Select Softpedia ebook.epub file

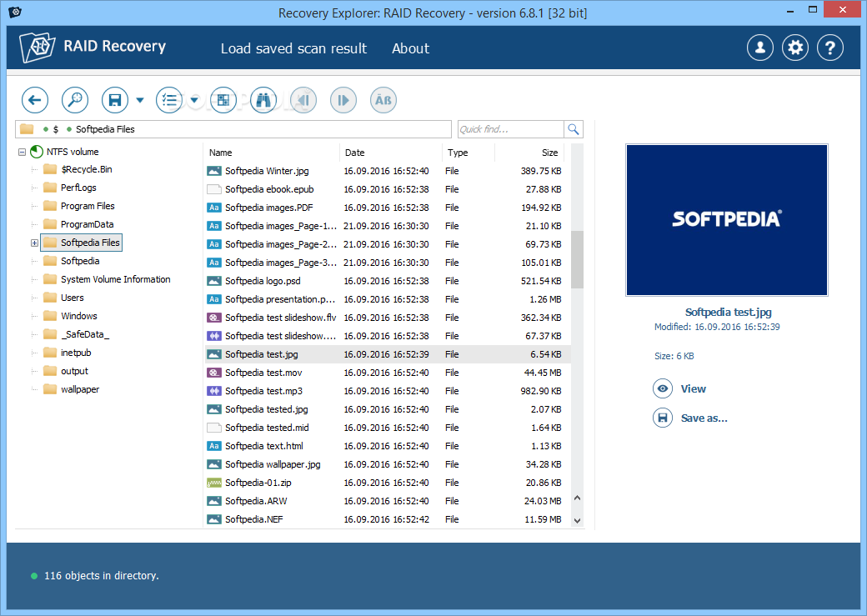[387, 189]
